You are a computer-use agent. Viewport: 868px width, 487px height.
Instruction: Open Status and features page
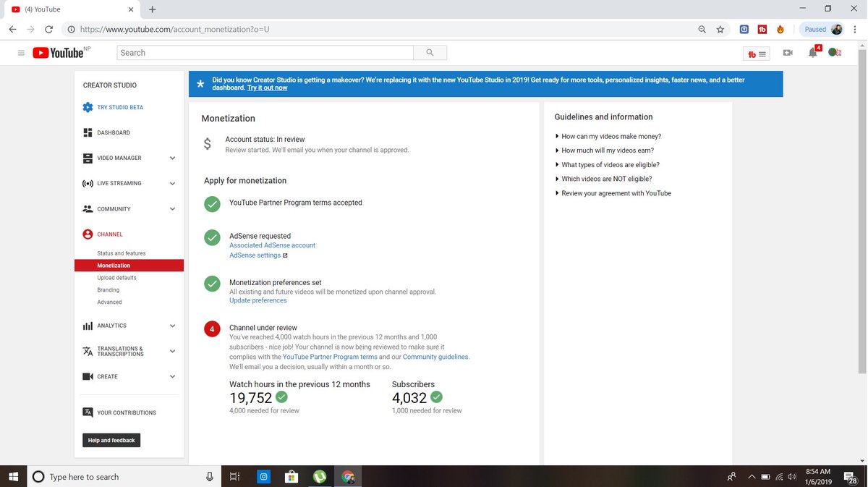click(x=122, y=253)
